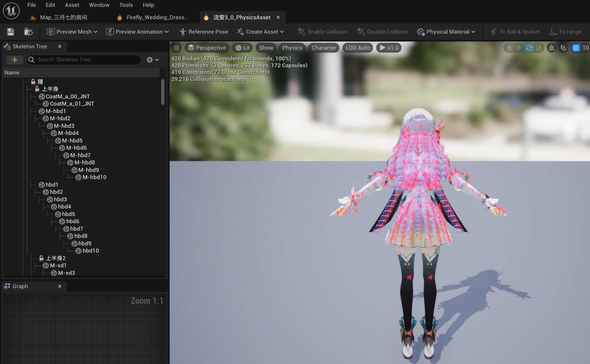Viewport: 590px width, 364px height.
Task: Save the physics asset with the floppy icon
Action: [x=10, y=32]
